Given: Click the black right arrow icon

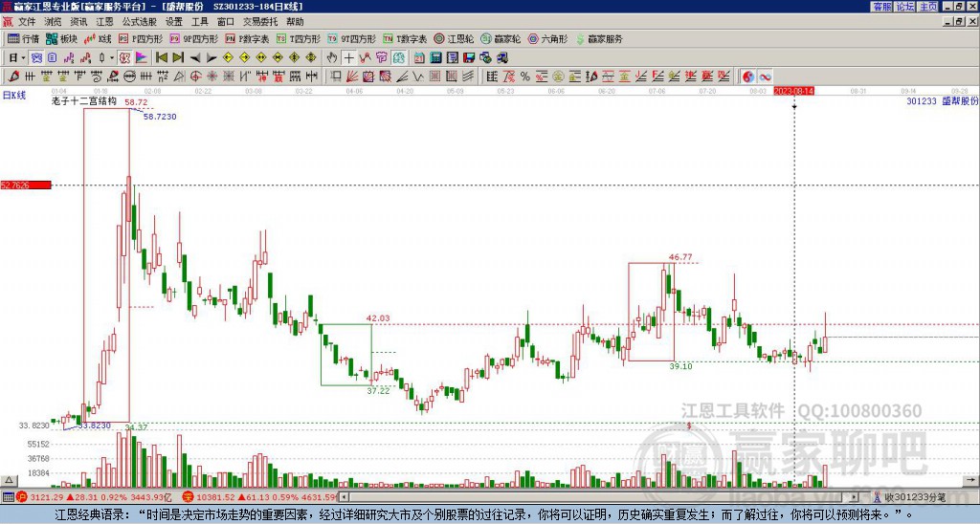Looking at the screenshot, I should coord(212,58).
